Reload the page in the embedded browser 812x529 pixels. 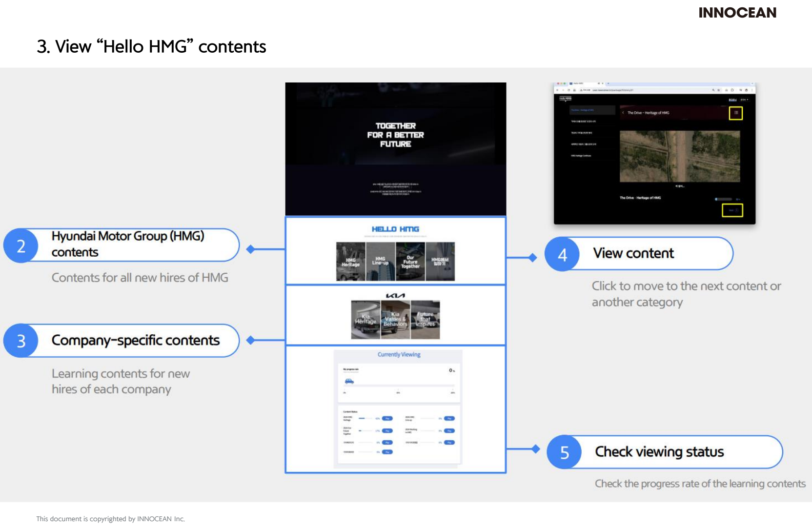pos(568,90)
